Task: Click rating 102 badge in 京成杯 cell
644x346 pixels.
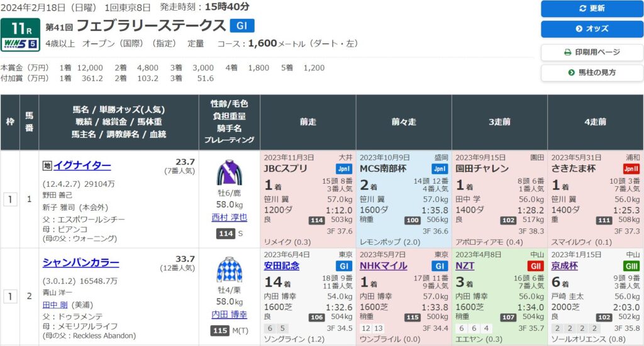Action: (x=604, y=317)
